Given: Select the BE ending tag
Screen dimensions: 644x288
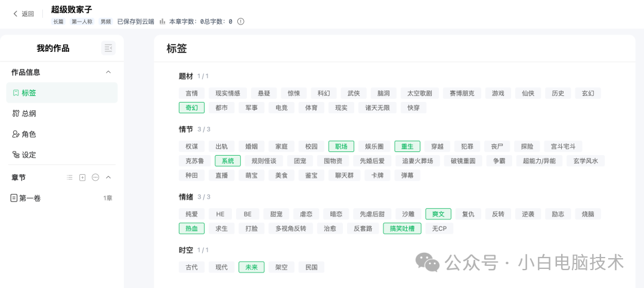Looking at the screenshot, I should click(247, 214).
